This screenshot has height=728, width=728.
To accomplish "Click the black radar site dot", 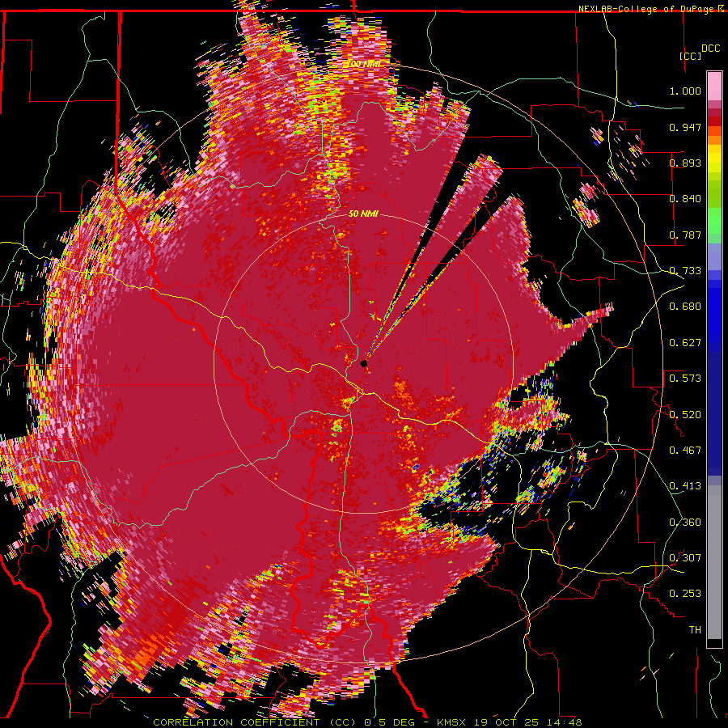I will (x=363, y=363).
